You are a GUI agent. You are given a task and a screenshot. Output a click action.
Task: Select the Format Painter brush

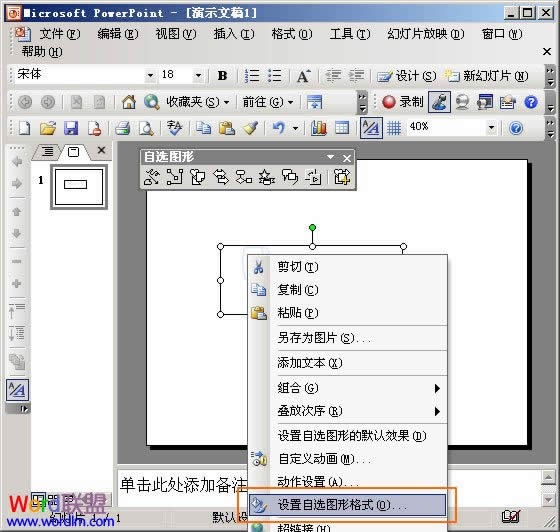[x=251, y=128]
